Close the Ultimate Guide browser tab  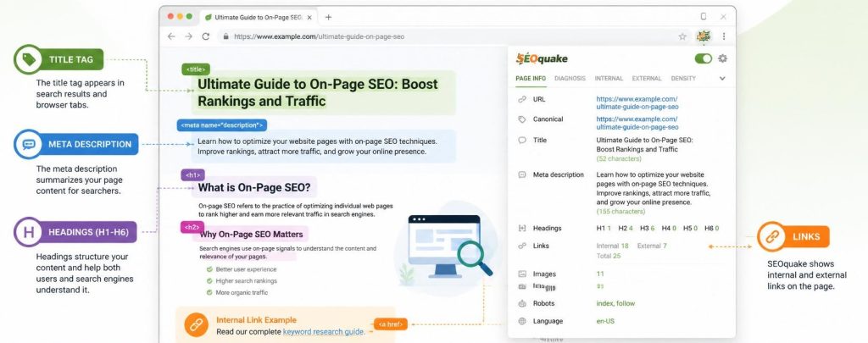click(x=309, y=17)
